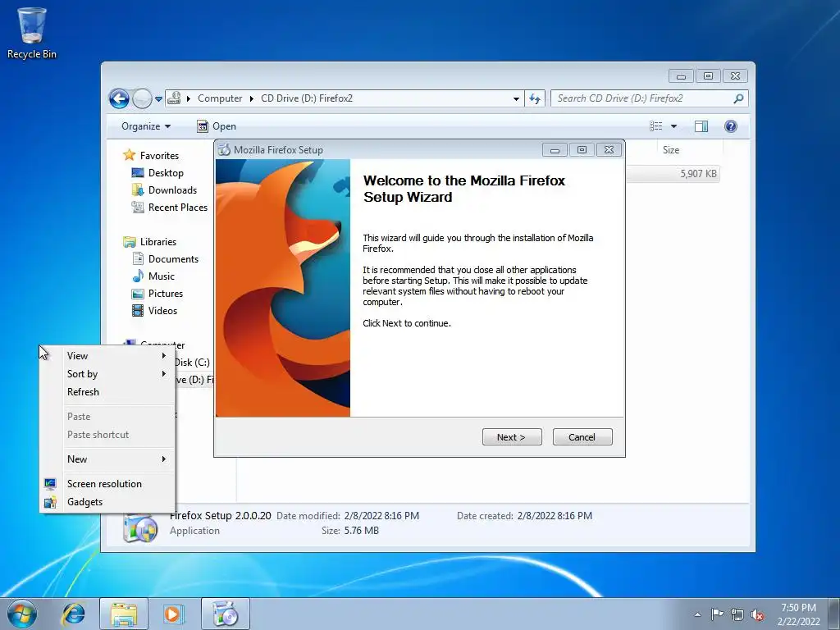This screenshot has height=630, width=840.
Task: Click Cancel in Firefox Setup wizard
Action: point(582,437)
